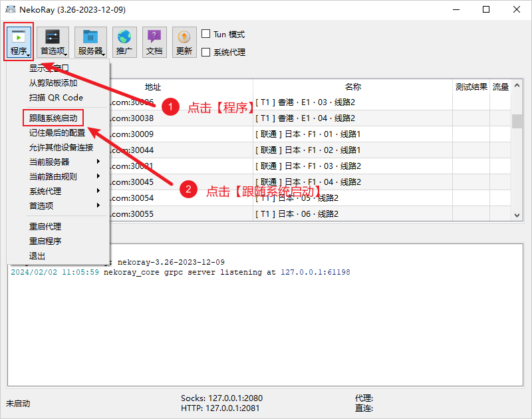Click the 程序 (Program) toolbar icon
Screen dimensions: 532x419
19,41
